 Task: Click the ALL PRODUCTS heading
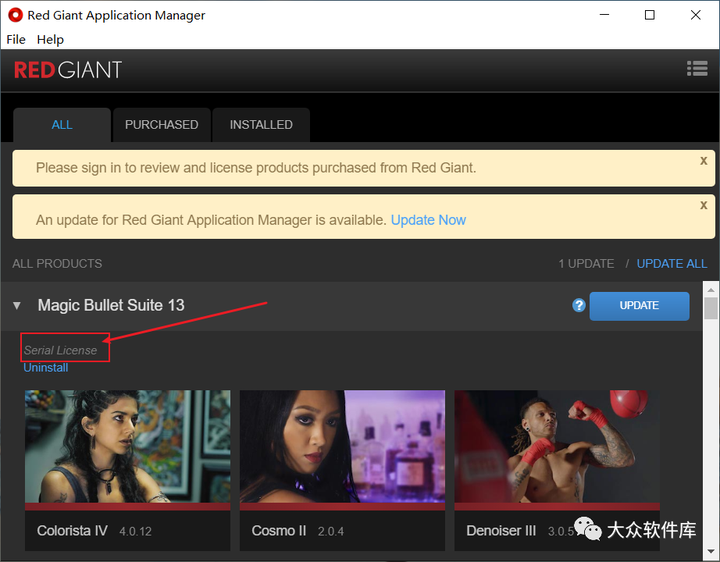tap(57, 264)
